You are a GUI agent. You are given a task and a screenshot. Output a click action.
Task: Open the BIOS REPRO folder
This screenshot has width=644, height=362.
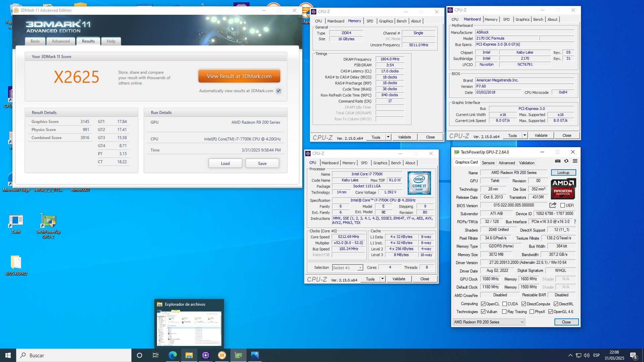pyautogui.click(x=16, y=265)
